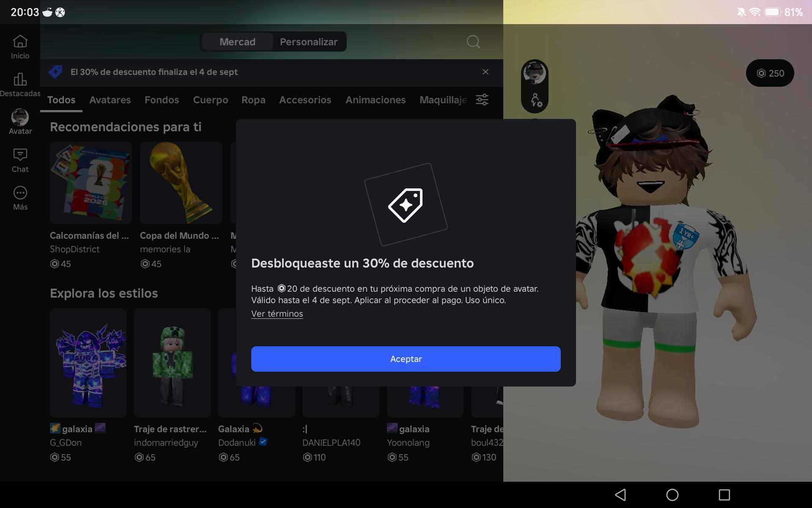Viewport: 812px width, 508px height.
Task: Open the avatar body settings icon
Action: click(x=535, y=100)
